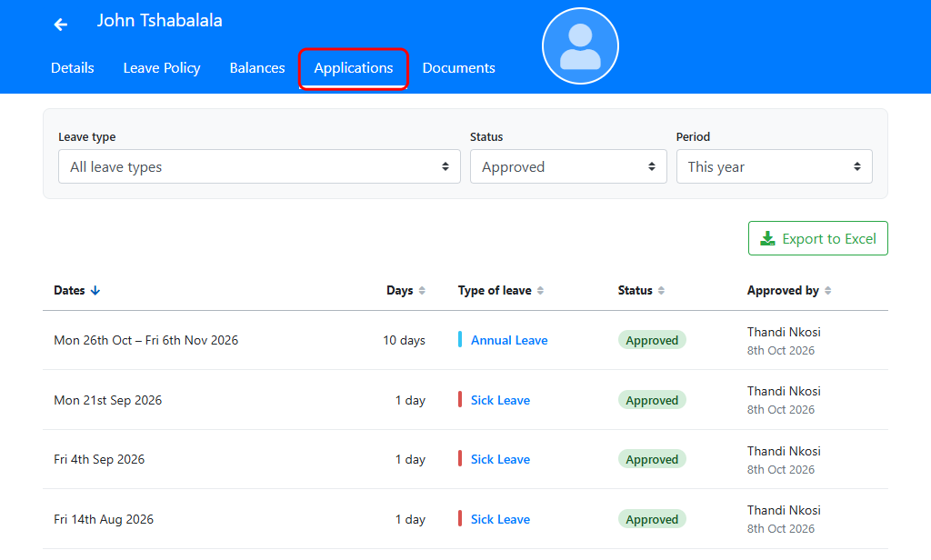Go to the Documents tab
Image resolution: width=931 pixels, height=560 pixels.
[458, 67]
